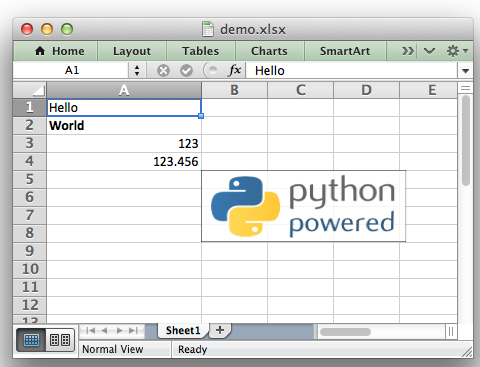Show more ribbon tabs with double chevron
480x367 pixels.
[408, 51]
